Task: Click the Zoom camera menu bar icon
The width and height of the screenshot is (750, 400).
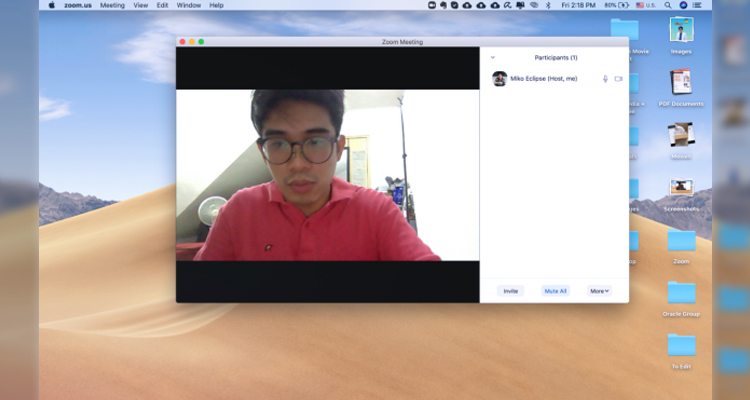Action: click(432, 5)
